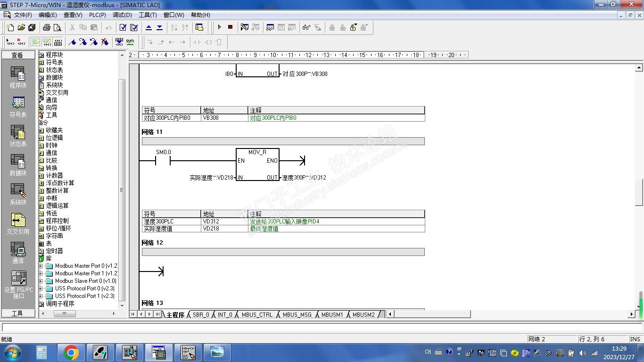Open Chrome from the taskbar

(71, 352)
